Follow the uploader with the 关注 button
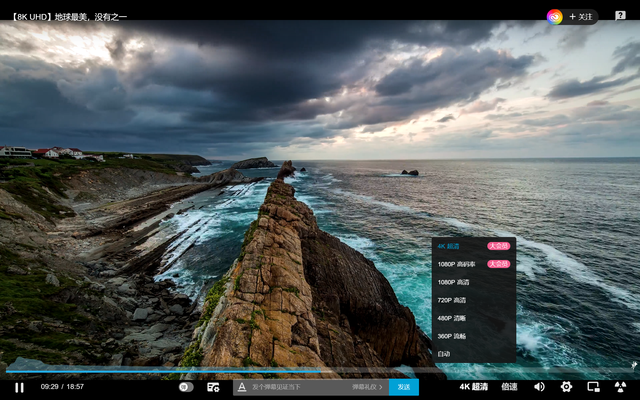This screenshot has height=400, width=640. pyautogui.click(x=581, y=17)
